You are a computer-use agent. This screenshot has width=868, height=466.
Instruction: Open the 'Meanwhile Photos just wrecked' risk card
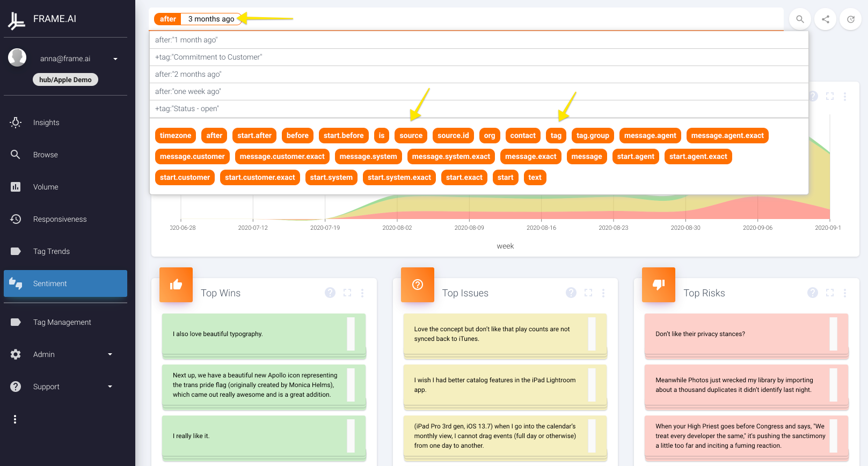747,385
